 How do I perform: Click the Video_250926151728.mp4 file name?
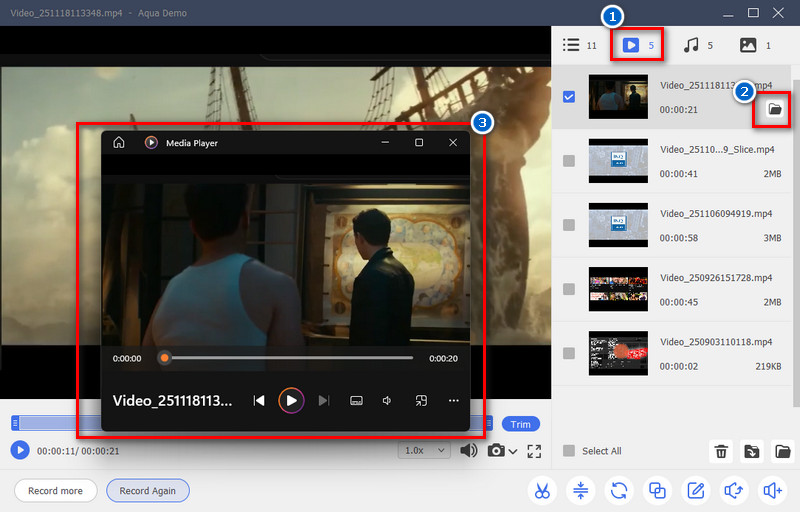click(716, 278)
